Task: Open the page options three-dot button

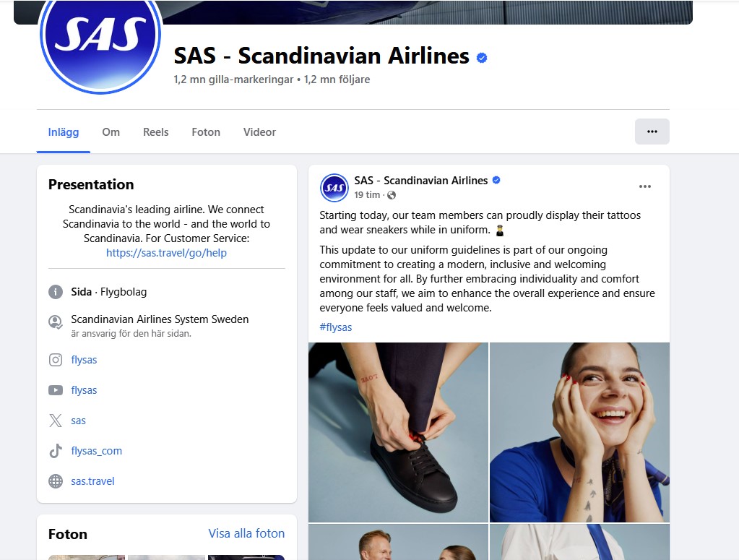Action: 652,132
